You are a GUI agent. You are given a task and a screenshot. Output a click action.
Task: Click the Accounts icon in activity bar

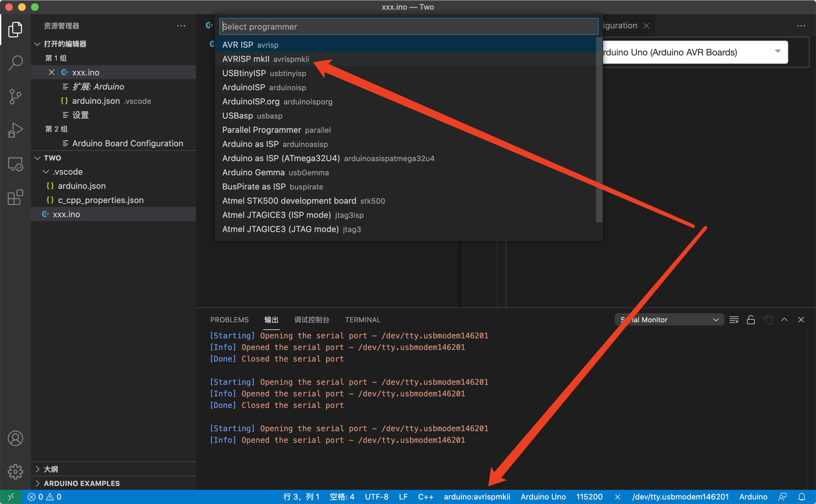15,438
